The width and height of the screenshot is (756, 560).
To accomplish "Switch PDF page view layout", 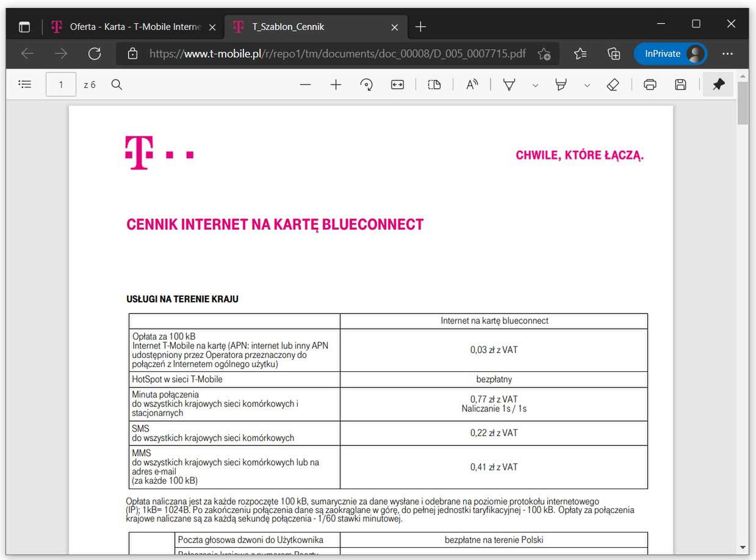I will (434, 85).
